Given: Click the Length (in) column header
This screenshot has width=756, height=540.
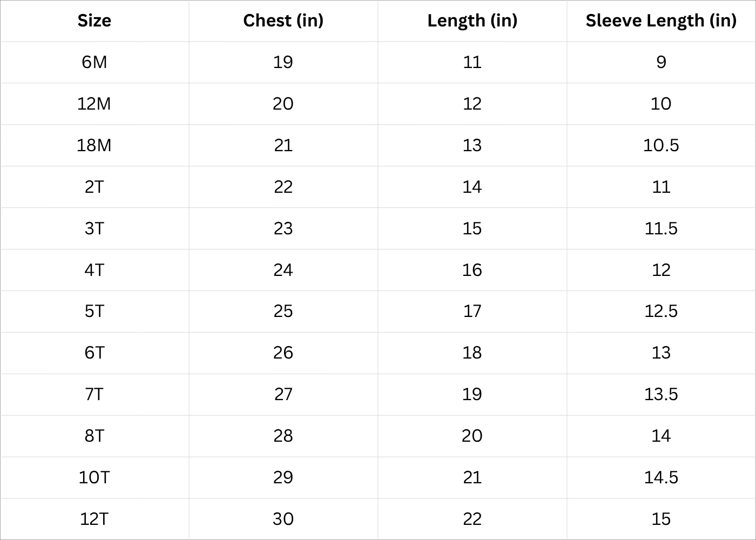Looking at the screenshot, I should [x=472, y=21].
